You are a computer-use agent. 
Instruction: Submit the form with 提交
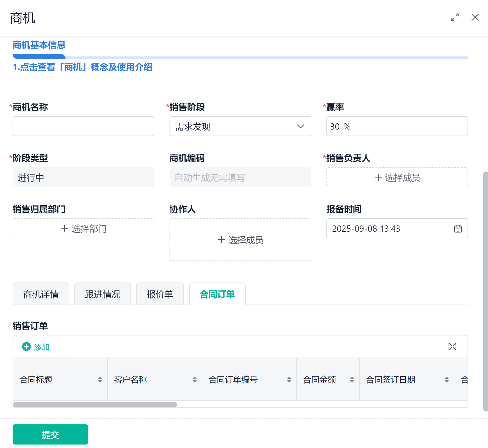(50, 434)
